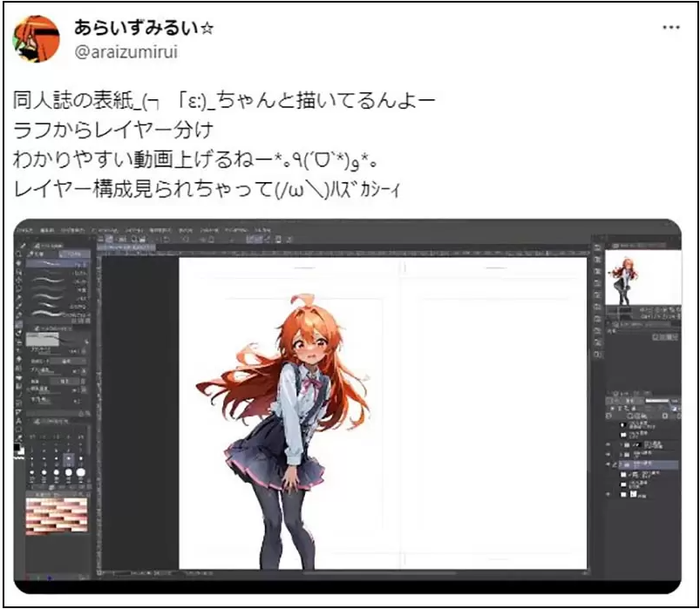The height and width of the screenshot is (609, 700).
Task: Select the Text "A" tool in tool palette
Action: (19, 421)
